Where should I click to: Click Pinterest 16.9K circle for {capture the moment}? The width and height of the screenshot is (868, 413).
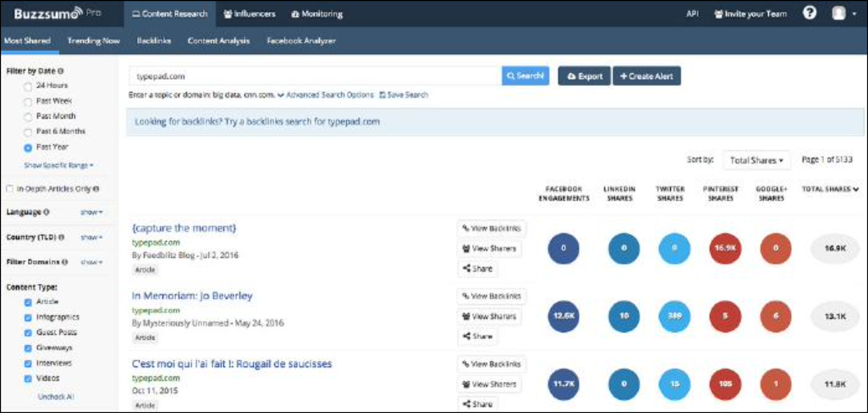[725, 248]
